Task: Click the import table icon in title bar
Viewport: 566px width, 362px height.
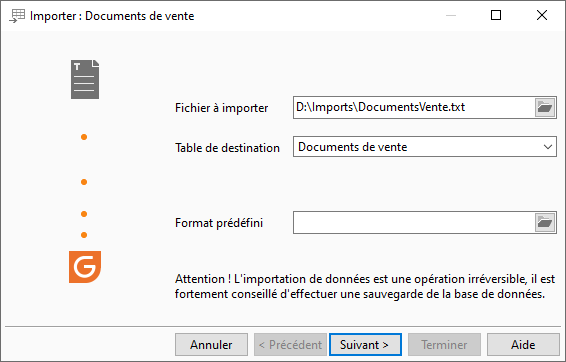Action: click(x=17, y=16)
